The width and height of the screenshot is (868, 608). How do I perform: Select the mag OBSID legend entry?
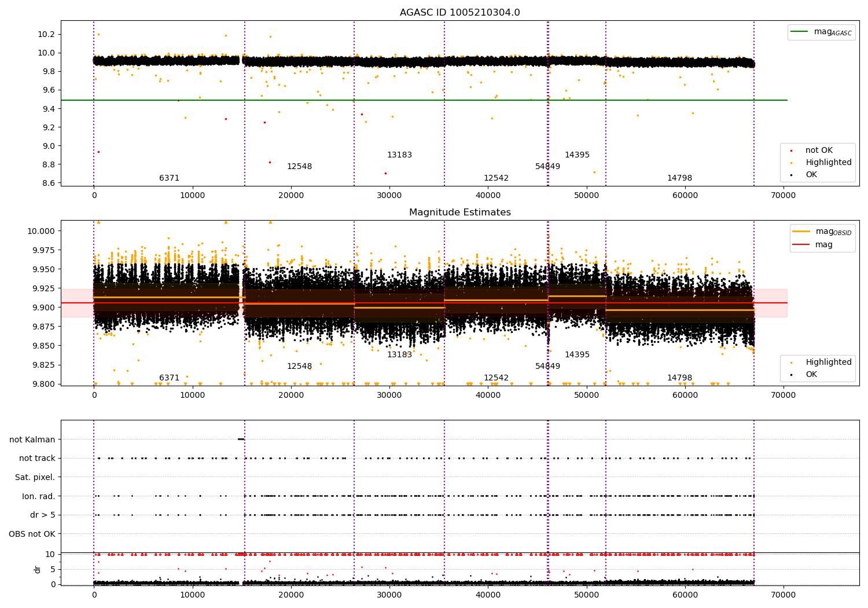[822, 232]
